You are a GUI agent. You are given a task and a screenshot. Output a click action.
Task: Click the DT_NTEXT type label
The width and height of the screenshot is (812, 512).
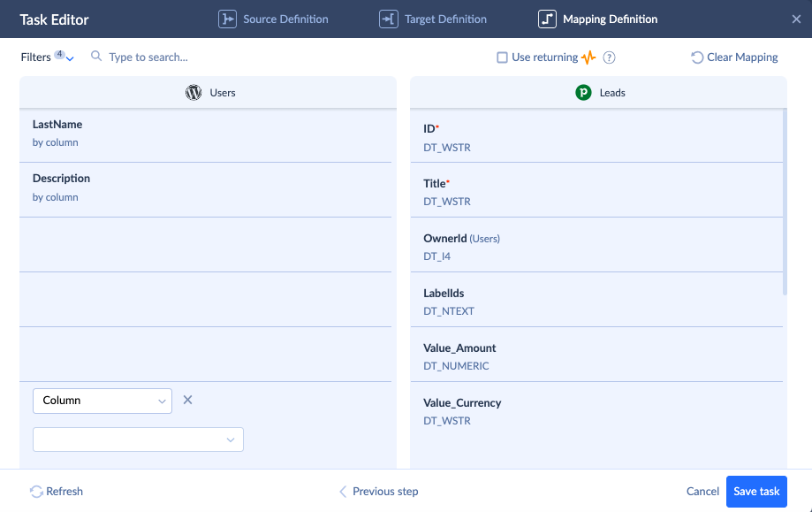[449, 311]
